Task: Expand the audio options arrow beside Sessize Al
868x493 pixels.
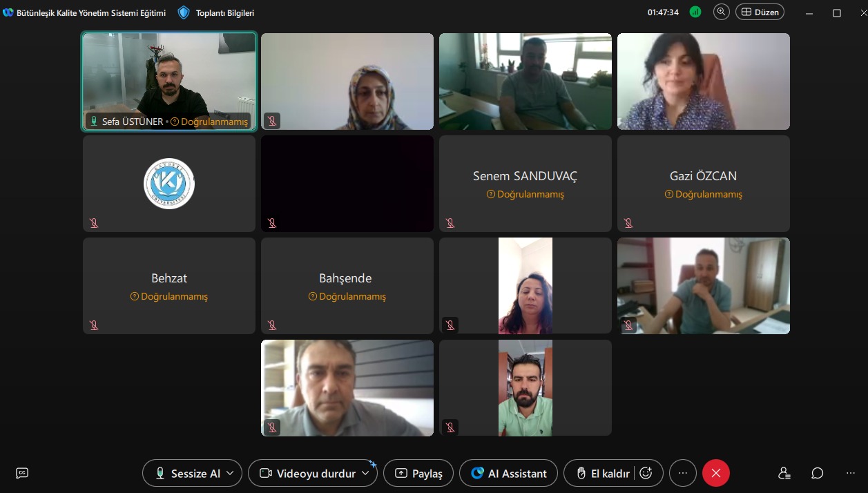Action: 230,473
